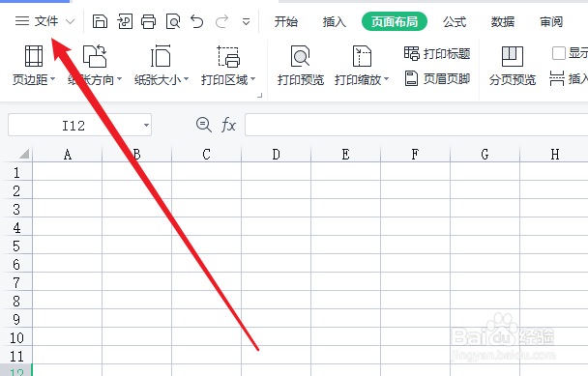The height and width of the screenshot is (376, 588).
Task: Expand the 打印区域 dropdown arrow
Action: [252, 79]
